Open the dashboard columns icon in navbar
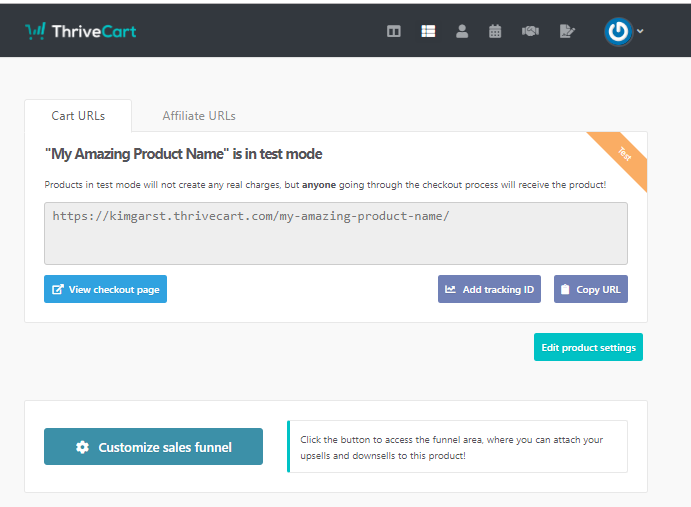691x507 pixels. pos(394,31)
